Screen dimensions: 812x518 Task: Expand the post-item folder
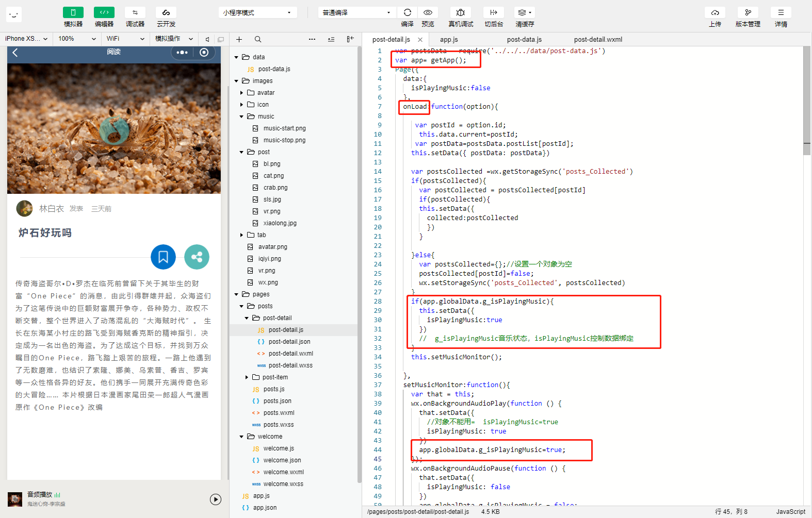pos(247,377)
